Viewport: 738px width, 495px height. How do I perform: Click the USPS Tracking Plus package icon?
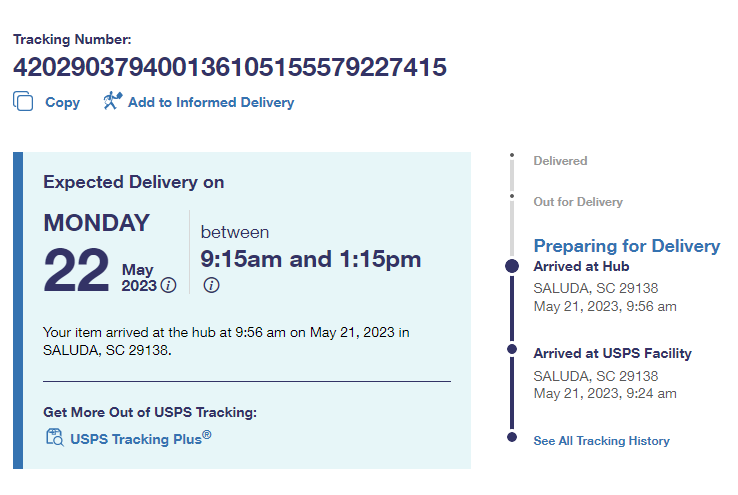pyautogui.click(x=54, y=437)
